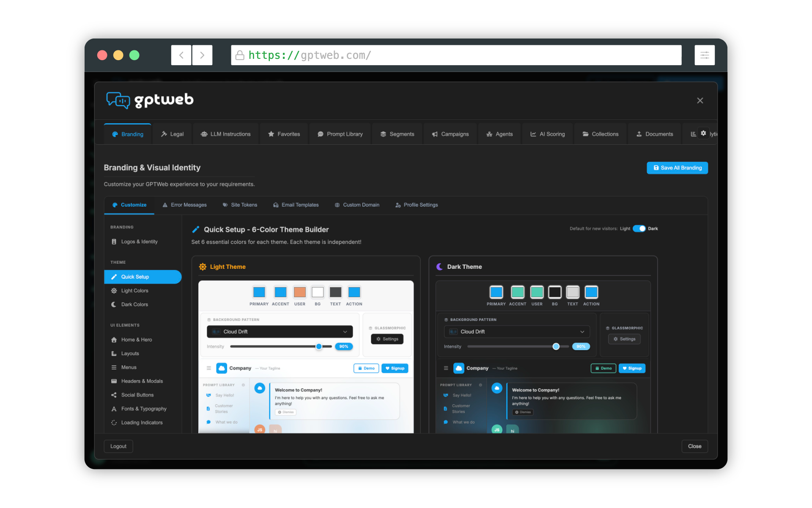Toggle default theme switch between Light and Dark
This screenshot has width=812, height=508.
coord(639,229)
